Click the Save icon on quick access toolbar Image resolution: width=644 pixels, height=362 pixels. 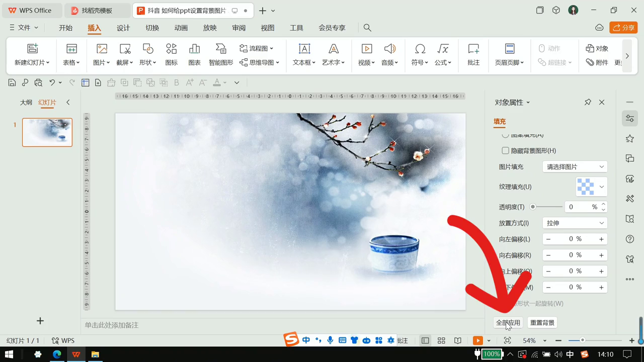click(x=12, y=82)
